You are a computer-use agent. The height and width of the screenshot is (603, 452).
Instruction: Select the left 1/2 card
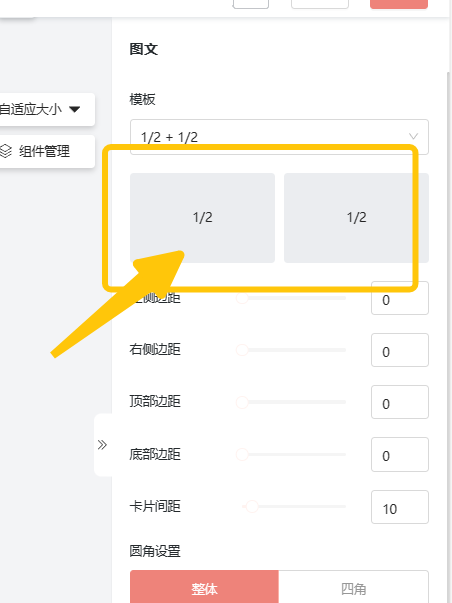(x=202, y=218)
